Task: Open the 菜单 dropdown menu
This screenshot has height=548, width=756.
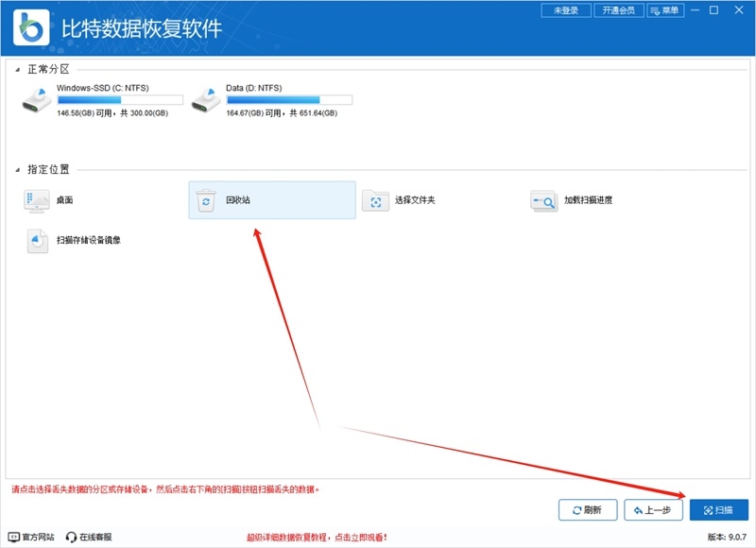Action: (667, 10)
